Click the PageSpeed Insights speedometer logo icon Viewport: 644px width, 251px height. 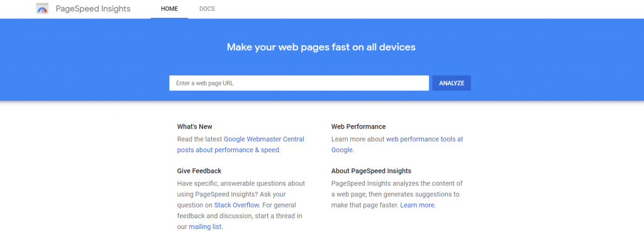[42, 9]
